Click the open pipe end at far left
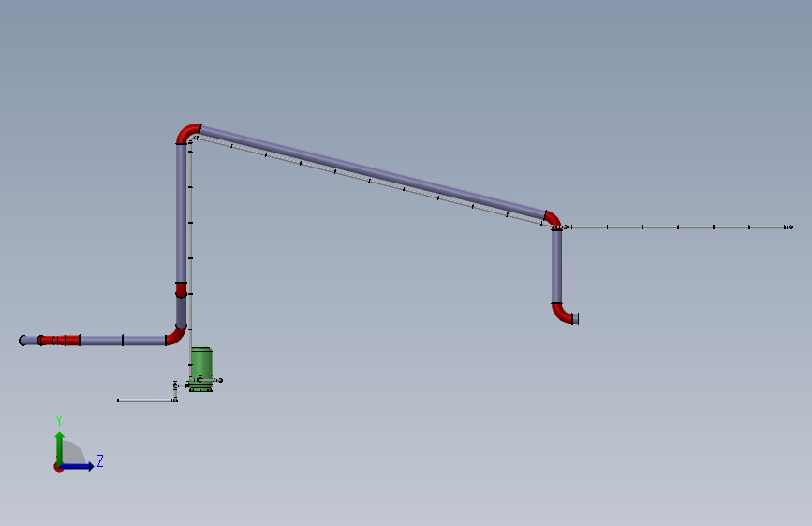The width and height of the screenshot is (812, 526). click(23, 340)
